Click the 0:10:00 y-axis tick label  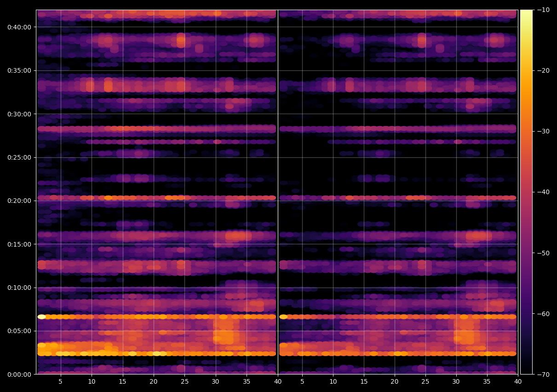click(x=19, y=288)
